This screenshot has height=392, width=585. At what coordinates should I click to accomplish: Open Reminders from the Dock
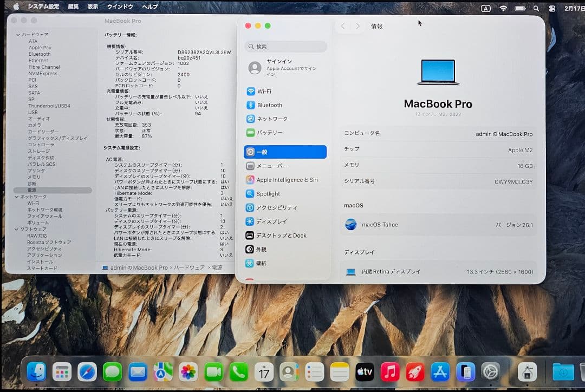coord(314,372)
